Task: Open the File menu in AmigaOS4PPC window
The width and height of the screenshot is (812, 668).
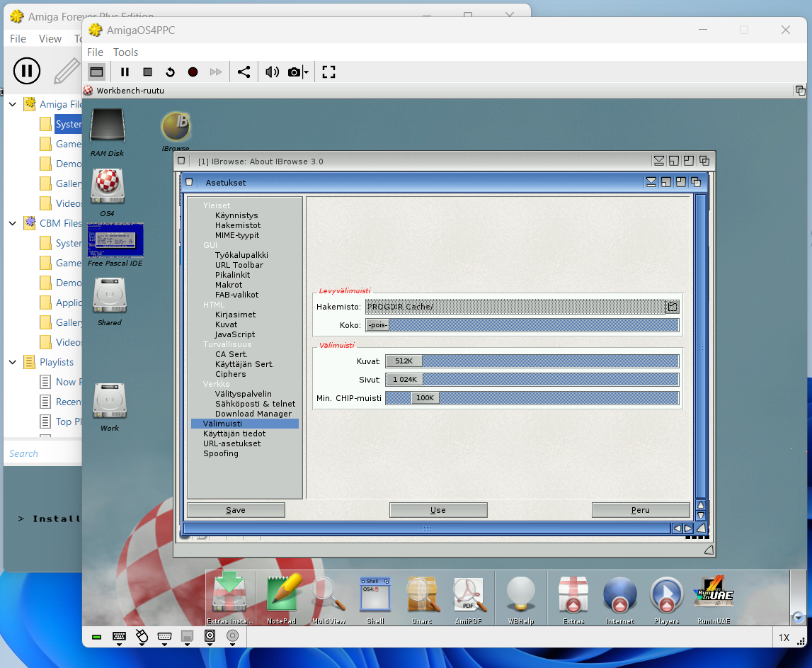Action: click(96, 52)
